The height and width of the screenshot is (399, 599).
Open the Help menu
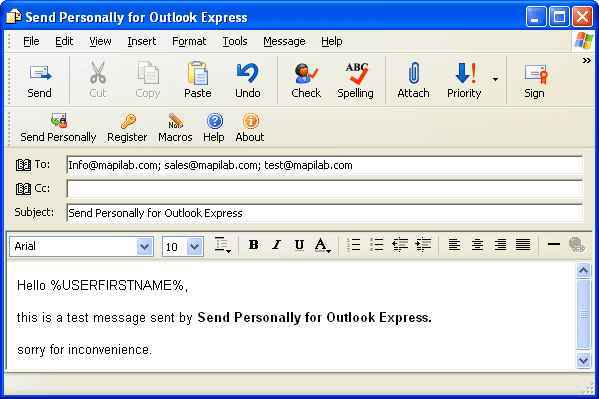(332, 41)
